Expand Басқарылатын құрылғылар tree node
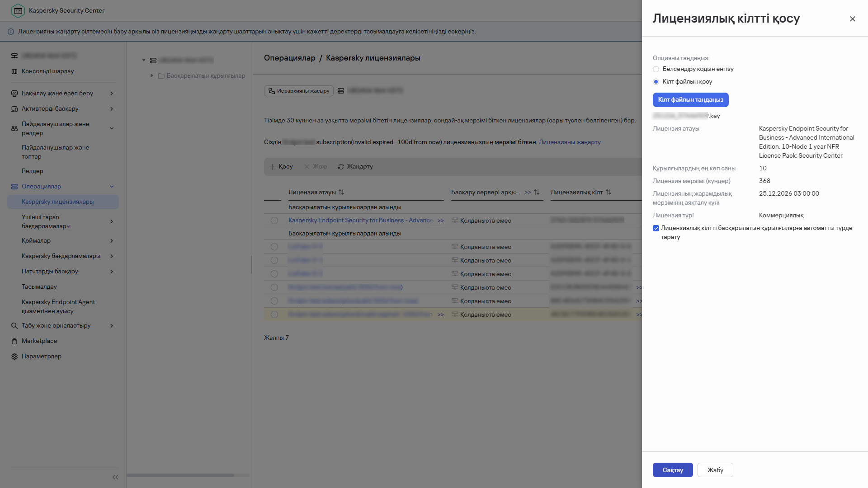 (x=152, y=76)
